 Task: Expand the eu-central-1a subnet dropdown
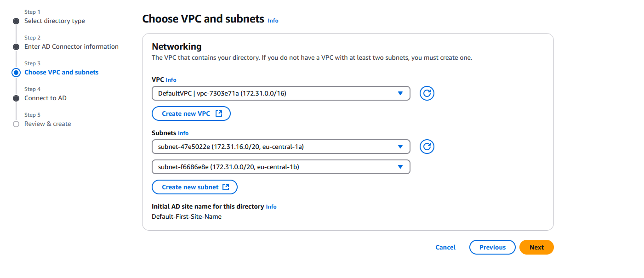click(280, 147)
